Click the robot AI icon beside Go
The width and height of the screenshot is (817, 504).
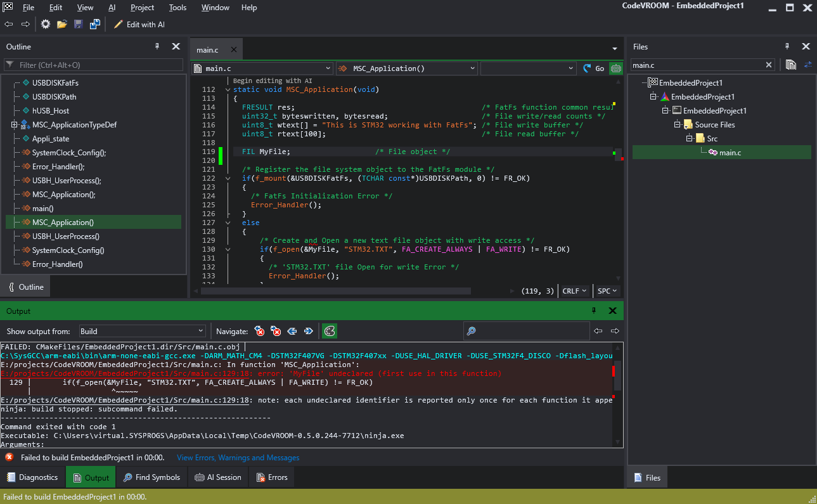[x=615, y=68]
